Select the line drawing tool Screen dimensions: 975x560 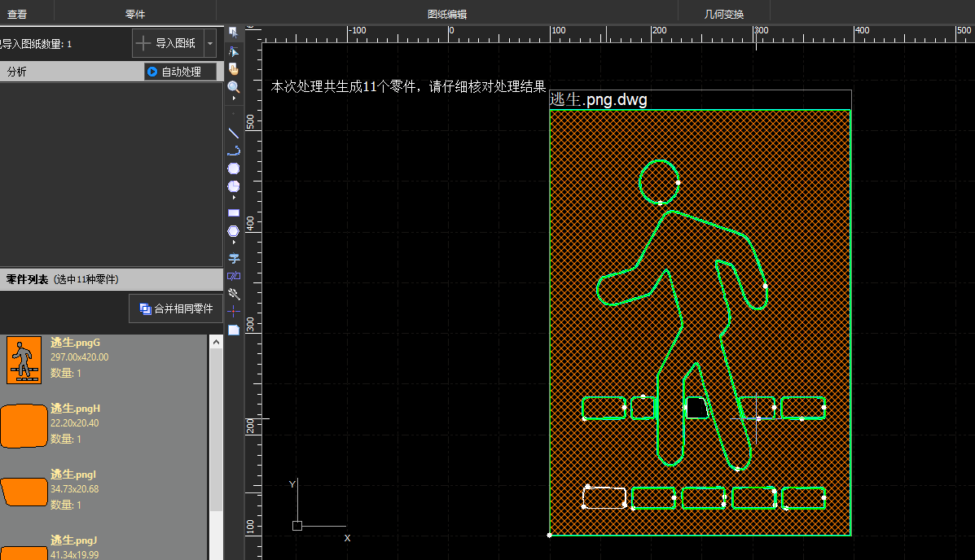pyautogui.click(x=233, y=133)
